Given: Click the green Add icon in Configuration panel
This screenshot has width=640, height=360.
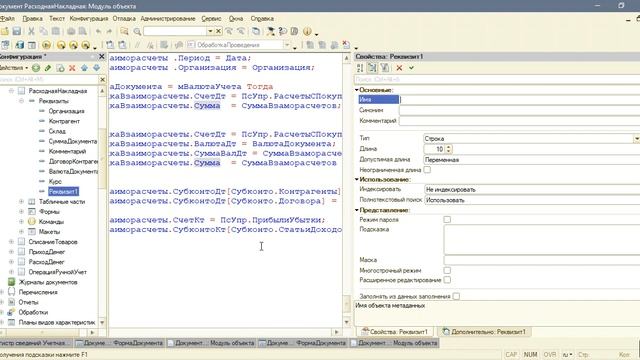Looking at the screenshot, I should click(36, 68).
